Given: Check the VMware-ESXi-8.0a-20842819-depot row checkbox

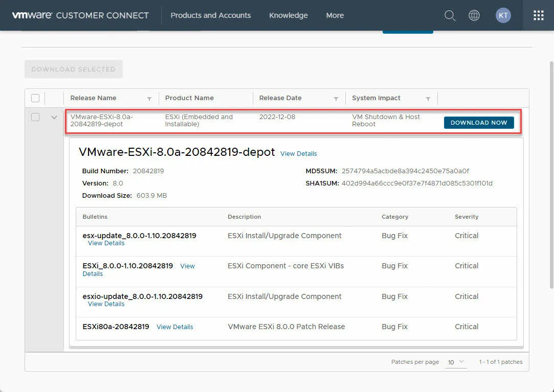Looking at the screenshot, I should (x=35, y=117).
